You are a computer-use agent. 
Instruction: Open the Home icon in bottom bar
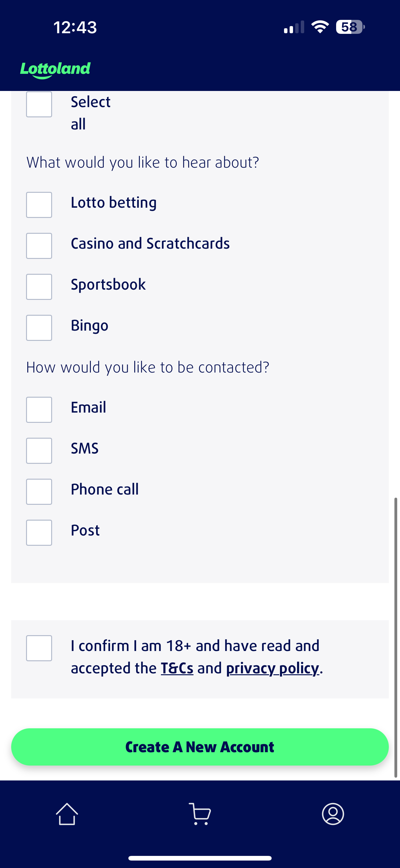(x=67, y=814)
